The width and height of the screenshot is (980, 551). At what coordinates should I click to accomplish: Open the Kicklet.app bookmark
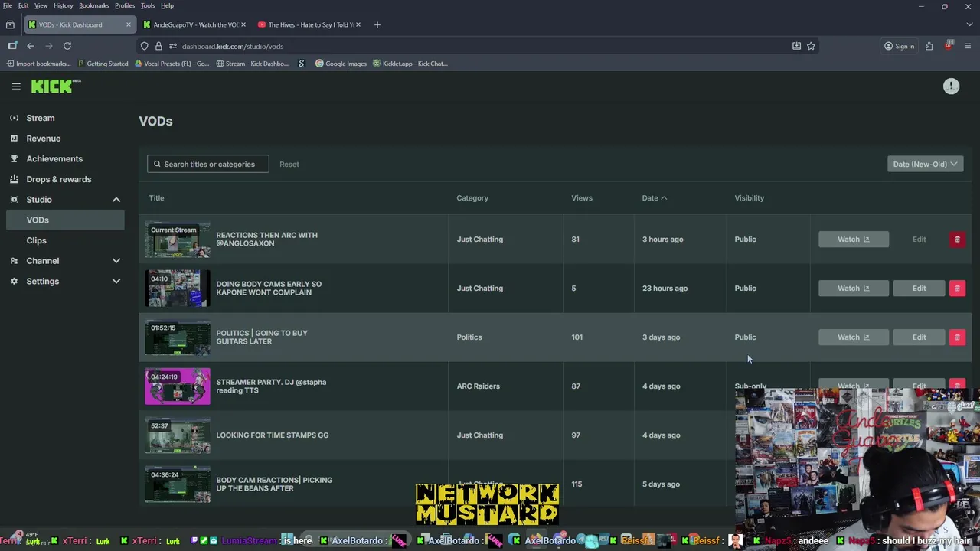[410, 64]
